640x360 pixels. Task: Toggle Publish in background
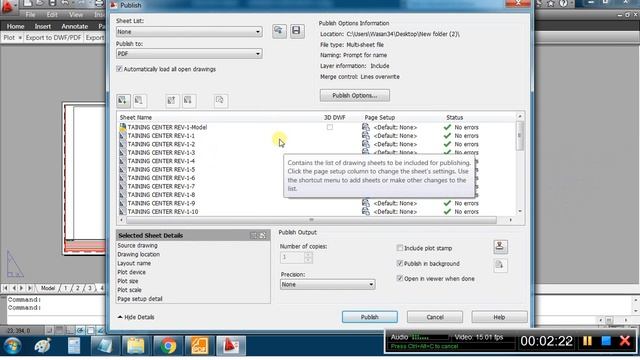pos(400,263)
